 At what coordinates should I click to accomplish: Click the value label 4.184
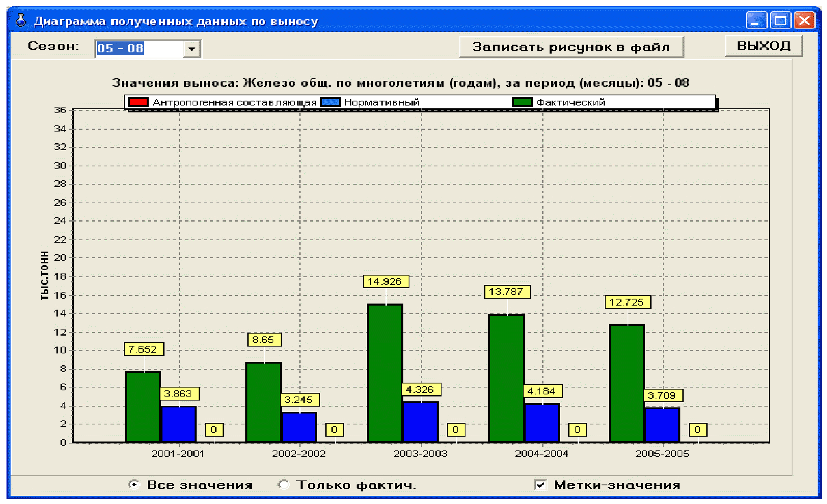click(x=542, y=391)
